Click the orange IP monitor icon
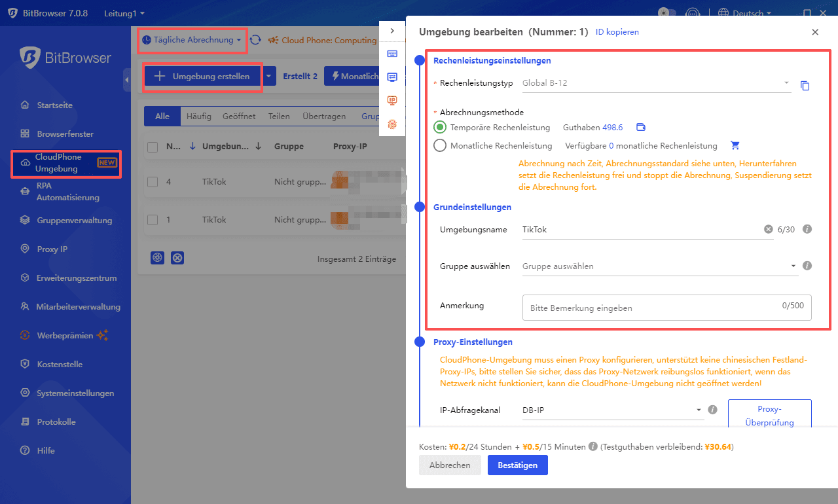The image size is (838, 504). (x=392, y=100)
